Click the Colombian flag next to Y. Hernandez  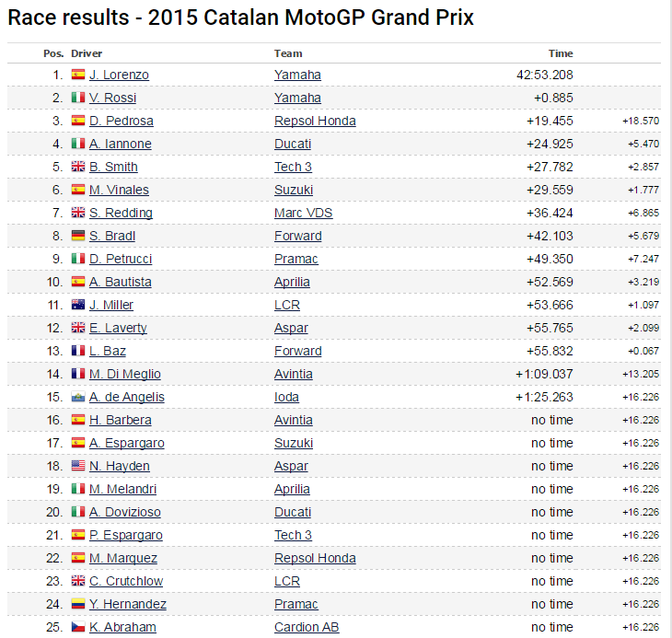click(x=78, y=604)
